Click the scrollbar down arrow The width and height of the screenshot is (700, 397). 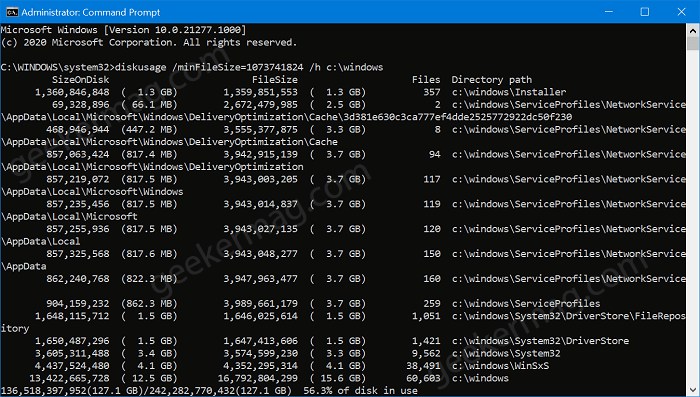pos(693,390)
